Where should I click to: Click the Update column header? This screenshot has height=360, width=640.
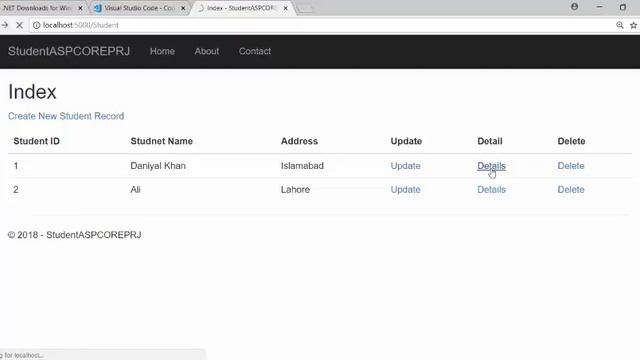(x=406, y=141)
